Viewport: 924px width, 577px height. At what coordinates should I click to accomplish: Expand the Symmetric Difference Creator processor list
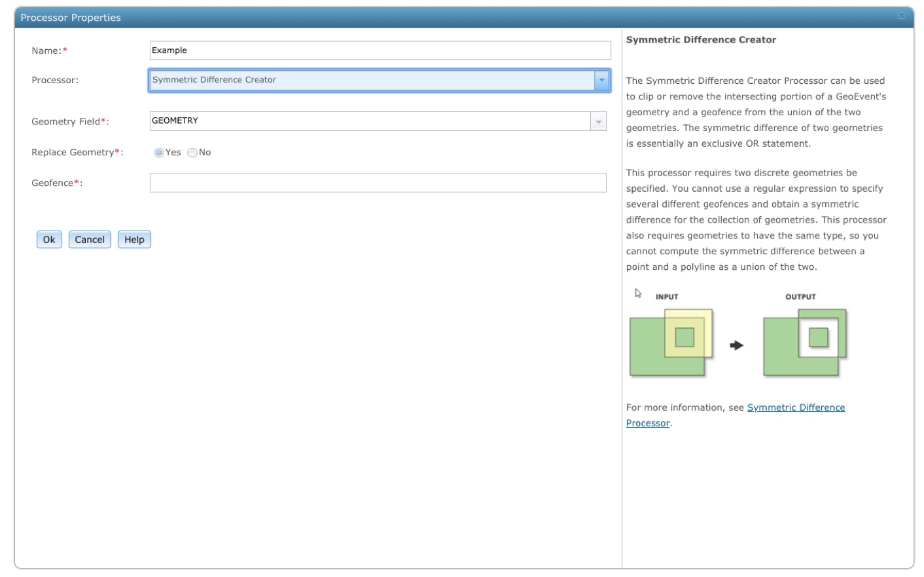601,80
